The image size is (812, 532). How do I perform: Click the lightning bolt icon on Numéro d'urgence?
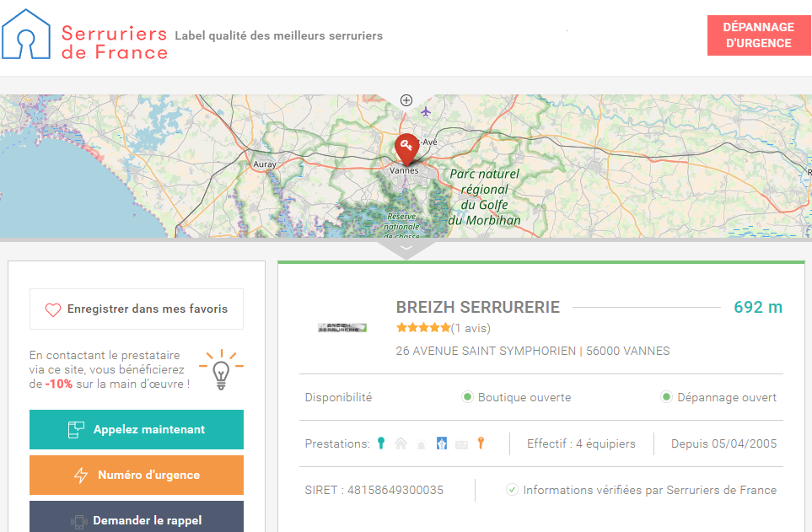click(81, 475)
